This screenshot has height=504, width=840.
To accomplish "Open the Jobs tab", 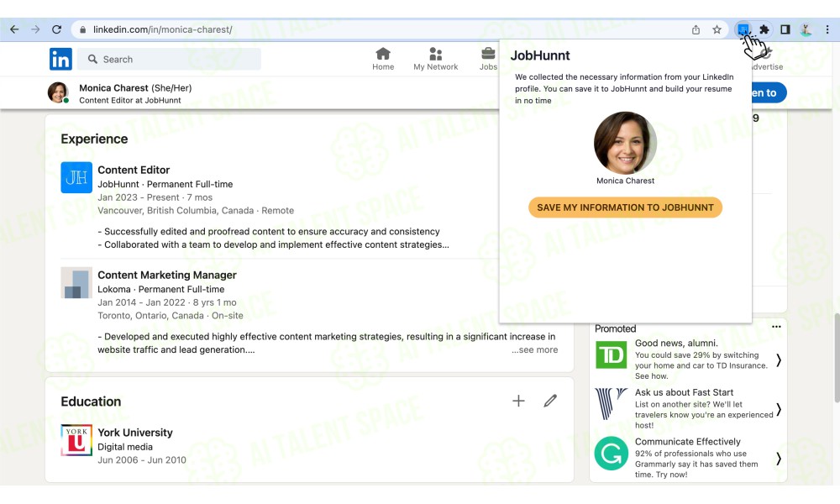I will click(x=488, y=59).
